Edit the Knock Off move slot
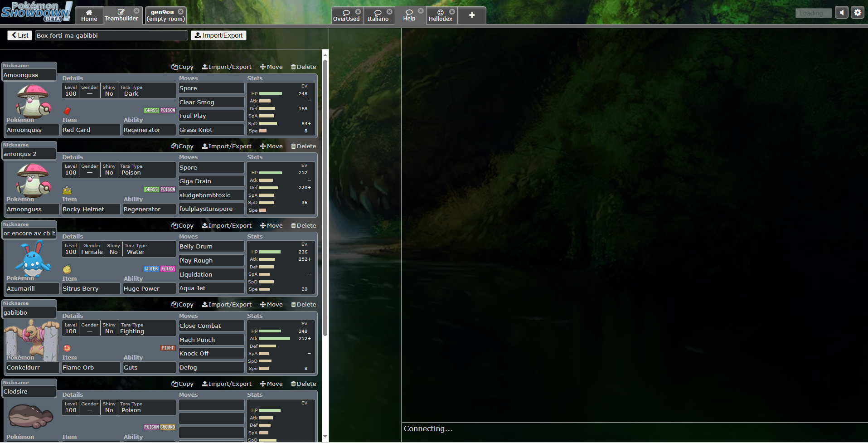The width and height of the screenshot is (868, 443). (x=211, y=354)
